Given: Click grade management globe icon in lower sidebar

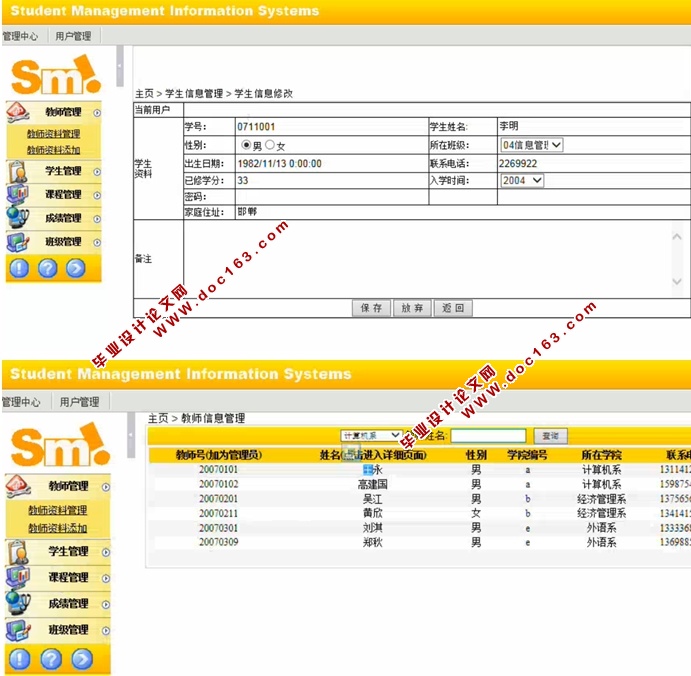Looking at the screenshot, I should point(19,603).
